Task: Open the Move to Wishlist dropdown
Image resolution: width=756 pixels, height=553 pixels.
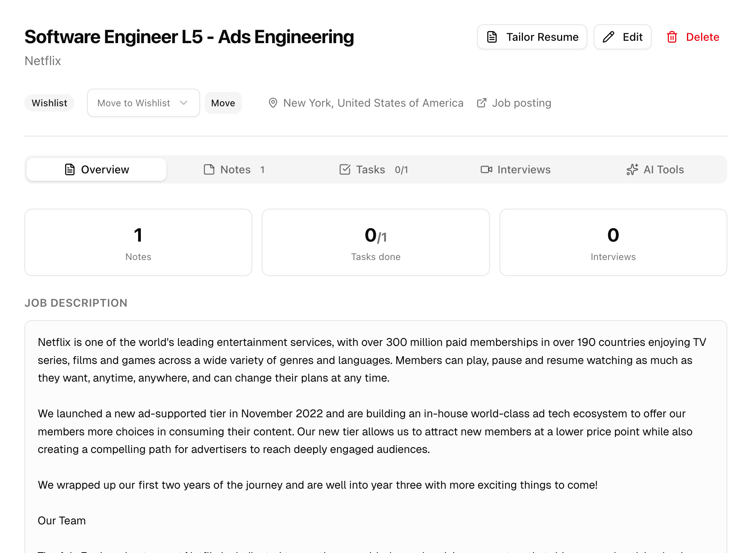Action: point(143,103)
